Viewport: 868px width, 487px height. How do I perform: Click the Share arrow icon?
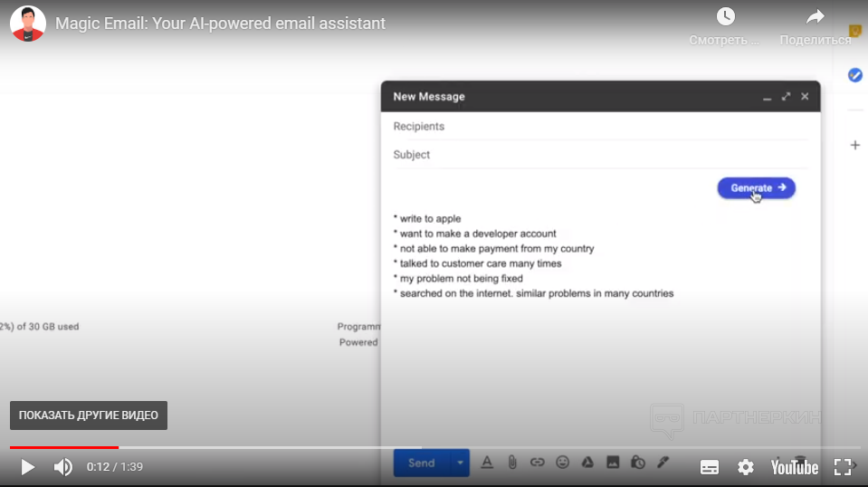click(815, 16)
